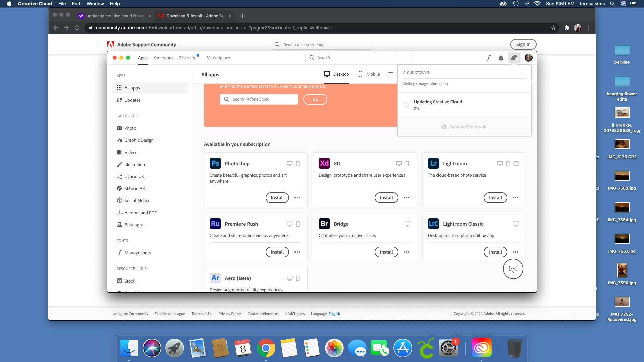Open the Privacy Policy footer link

[x=230, y=314]
